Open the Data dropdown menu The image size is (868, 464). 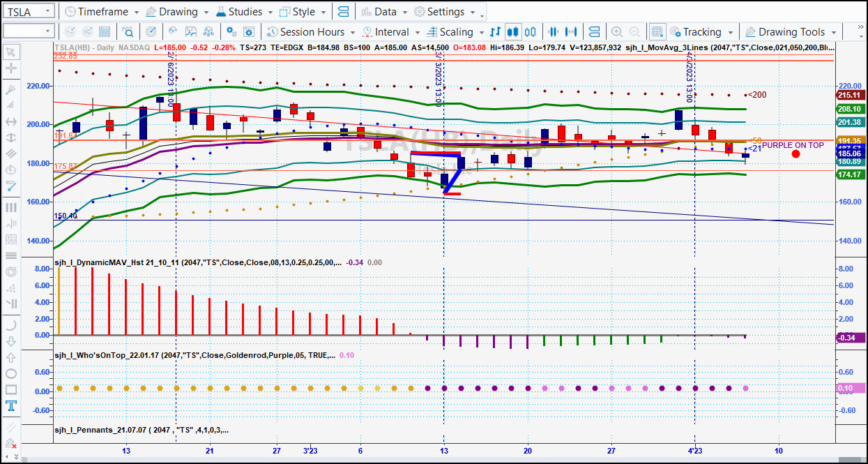pos(384,12)
